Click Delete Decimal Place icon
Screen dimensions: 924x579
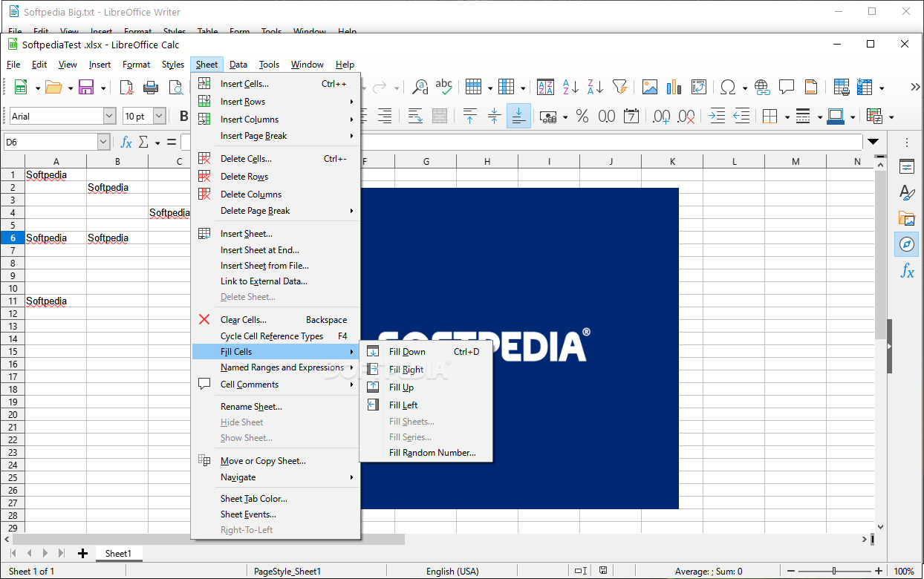pyautogui.click(x=686, y=117)
